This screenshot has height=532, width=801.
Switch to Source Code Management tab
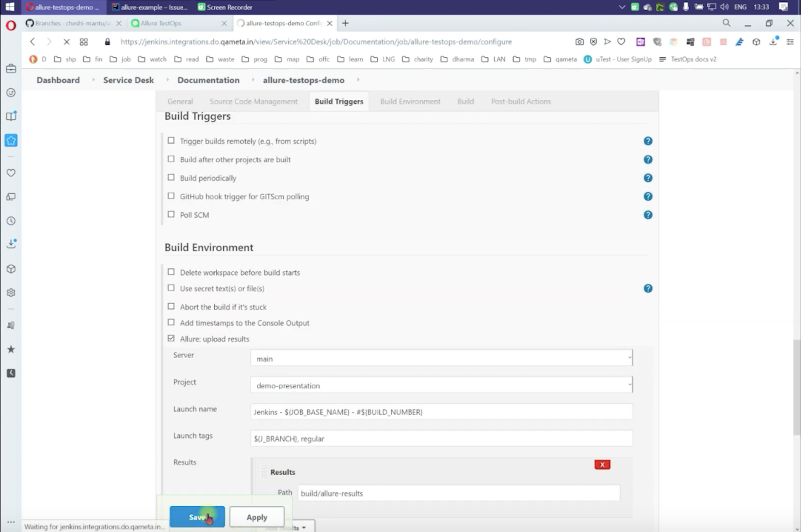tap(253, 101)
